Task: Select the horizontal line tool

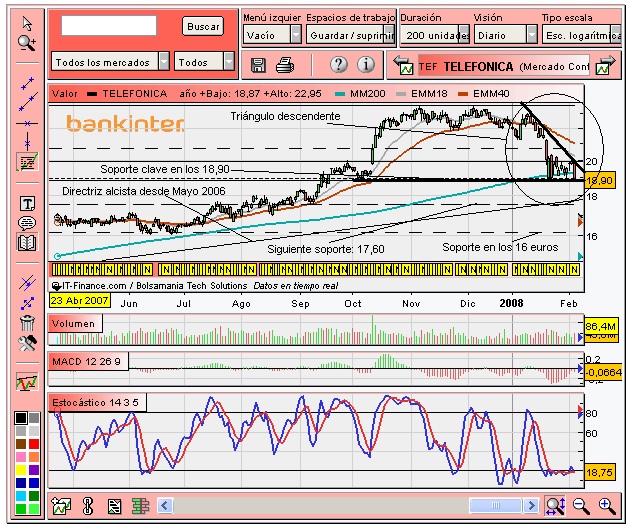Action: pos(27,123)
